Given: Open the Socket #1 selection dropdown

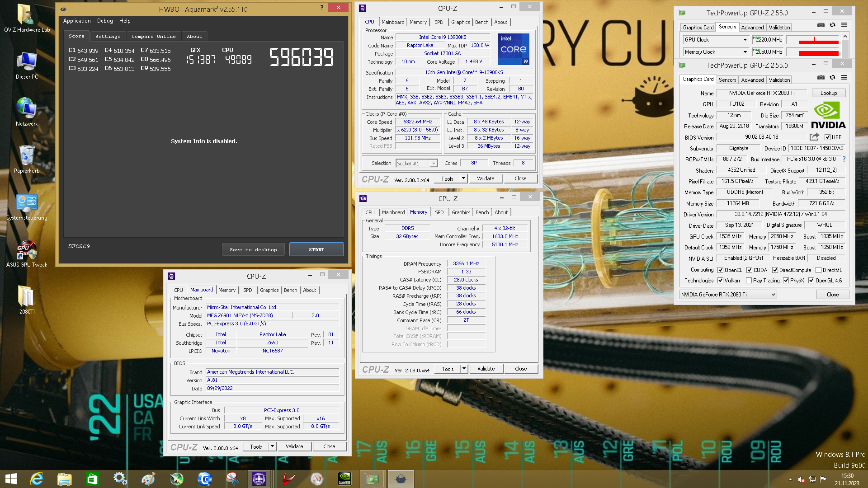Looking at the screenshot, I should pyautogui.click(x=416, y=164).
